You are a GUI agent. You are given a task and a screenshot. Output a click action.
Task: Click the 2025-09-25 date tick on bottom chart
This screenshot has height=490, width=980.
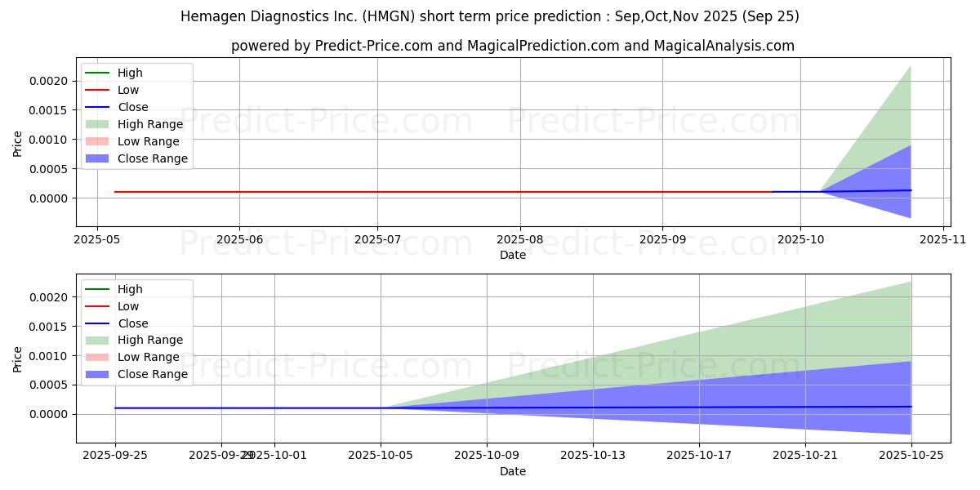115,456
